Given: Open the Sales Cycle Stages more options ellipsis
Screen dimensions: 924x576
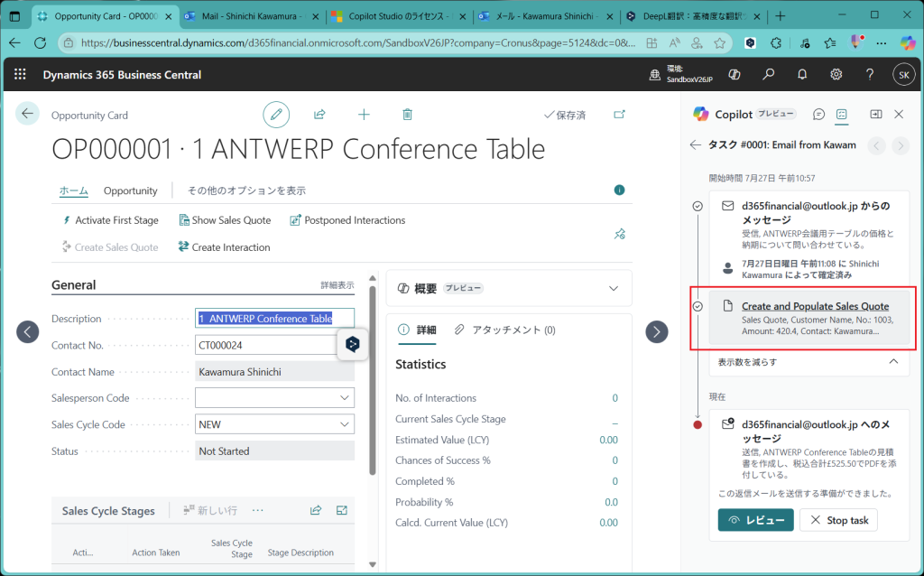Looking at the screenshot, I should [x=257, y=511].
